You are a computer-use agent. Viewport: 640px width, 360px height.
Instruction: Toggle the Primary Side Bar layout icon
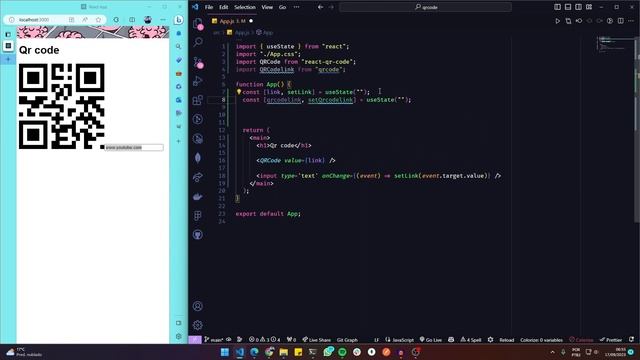[x=558, y=7]
